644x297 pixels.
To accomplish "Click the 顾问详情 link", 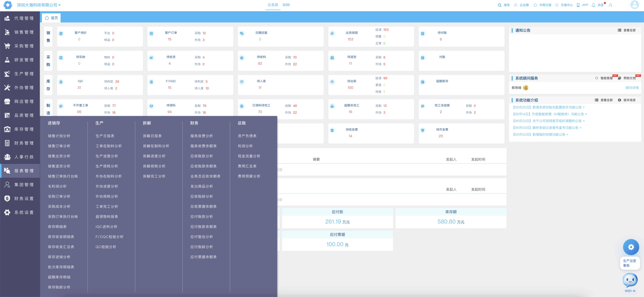I will [x=632, y=88].
